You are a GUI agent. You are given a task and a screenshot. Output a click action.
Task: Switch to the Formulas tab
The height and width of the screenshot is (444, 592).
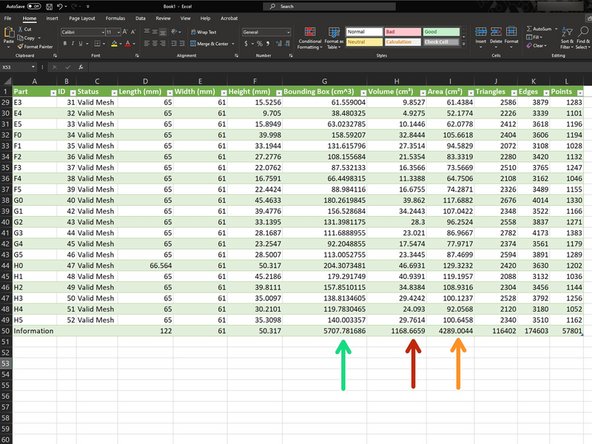point(115,18)
